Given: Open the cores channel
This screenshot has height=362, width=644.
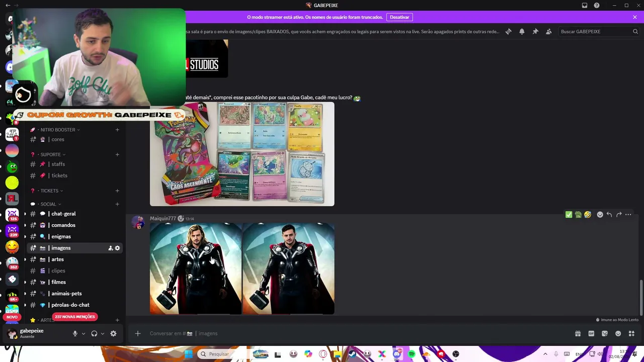Looking at the screenshot, I should click(x=74, y=139).
